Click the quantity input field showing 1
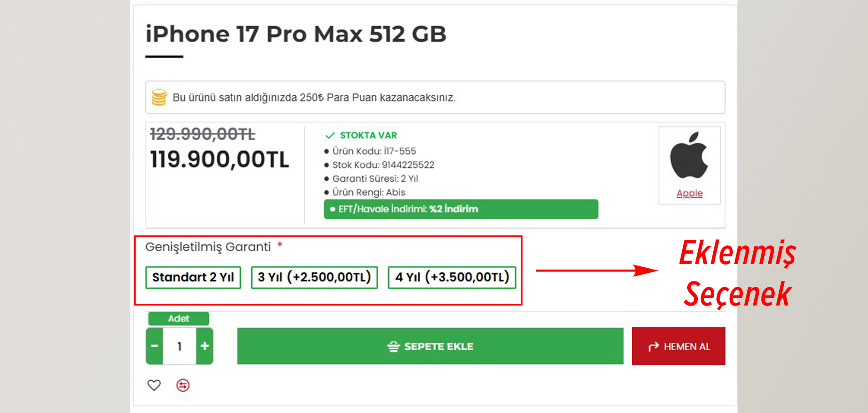The height and width of the screenshot is (413, 868). pyautogui.click(x=179, y=346)
